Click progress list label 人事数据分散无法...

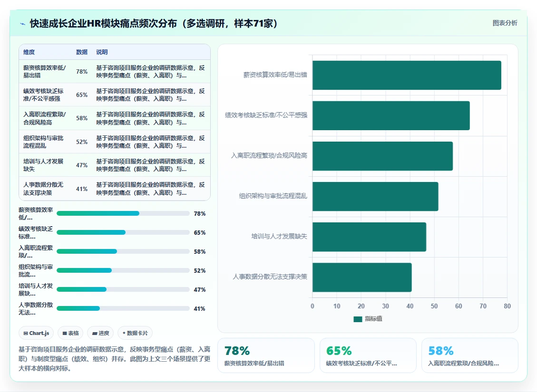(x=36, y=308)
